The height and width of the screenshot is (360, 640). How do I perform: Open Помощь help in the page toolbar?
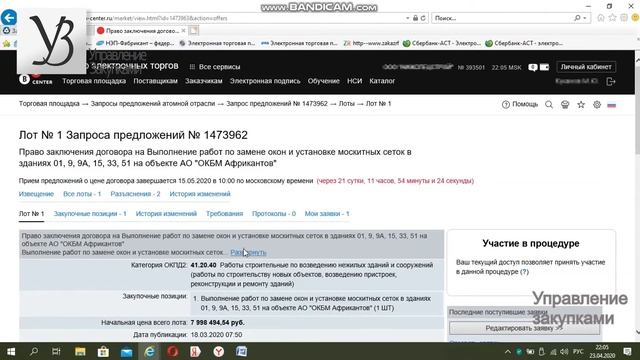click(x=520, y=104)
